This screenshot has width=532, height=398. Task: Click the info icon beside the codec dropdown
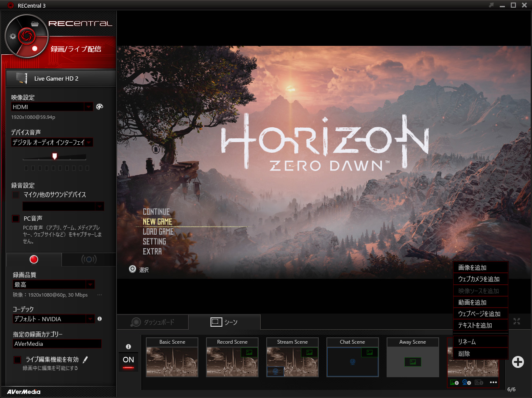[100, 319]
